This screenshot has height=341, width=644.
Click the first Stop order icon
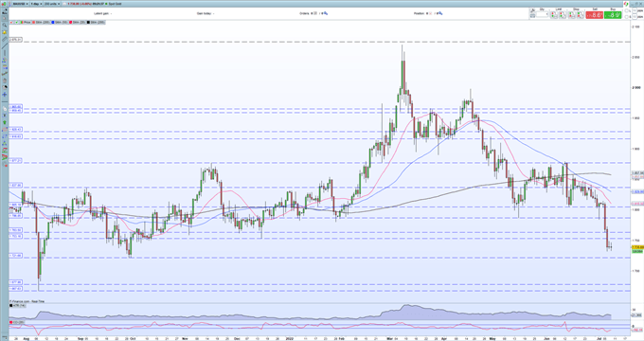tap(572, 15)
